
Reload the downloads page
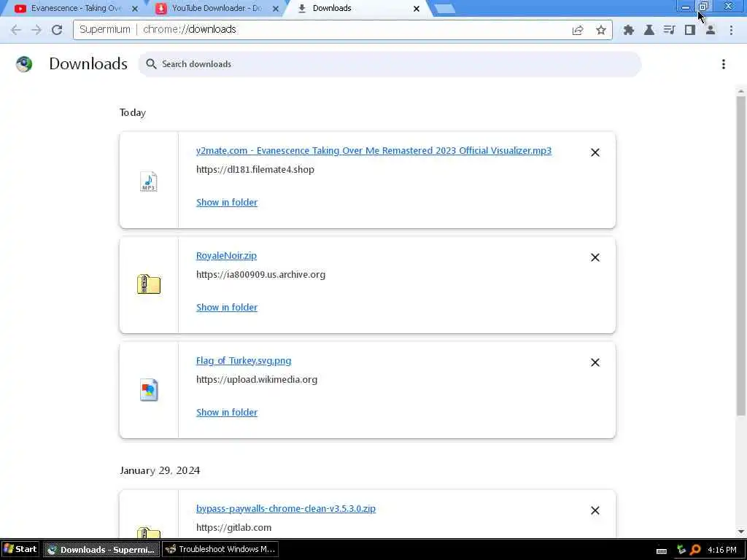[x=57, y=29]
